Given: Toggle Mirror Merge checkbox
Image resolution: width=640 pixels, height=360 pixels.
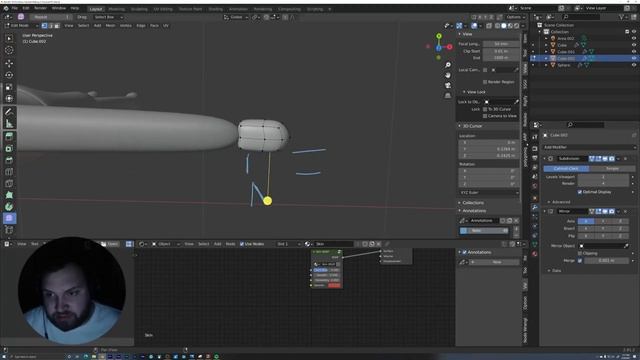Looking at the screenshot, I should (580, 260).
